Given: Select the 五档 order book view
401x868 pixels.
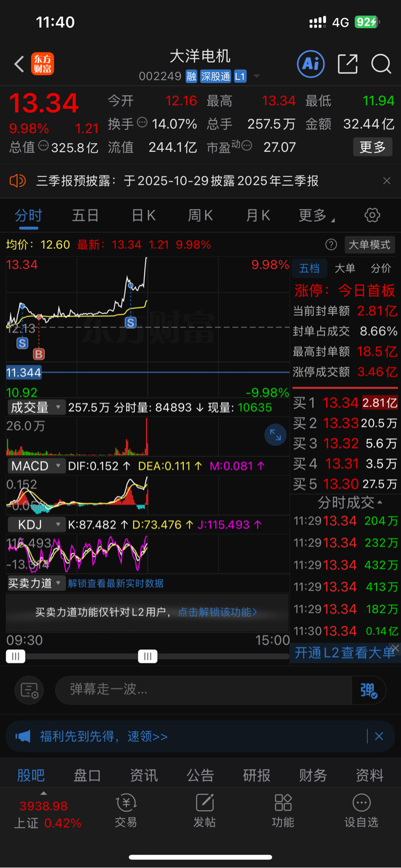Looking at the screenshot, I should [309, 268].
